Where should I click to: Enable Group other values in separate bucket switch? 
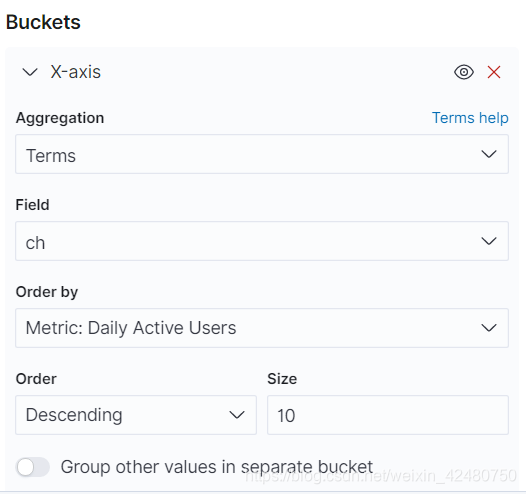pos(33,467)
